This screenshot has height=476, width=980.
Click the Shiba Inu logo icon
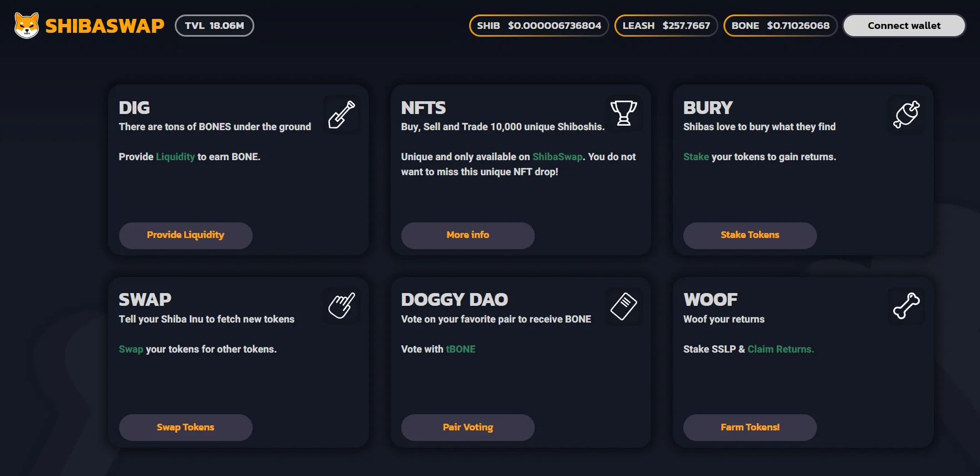click(x=26, y=26)
